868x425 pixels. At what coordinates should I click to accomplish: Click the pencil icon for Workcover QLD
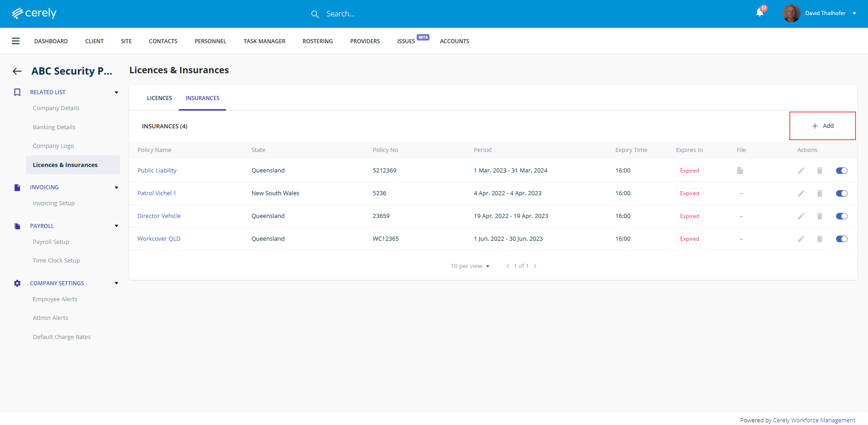click(x=801, y=239)
